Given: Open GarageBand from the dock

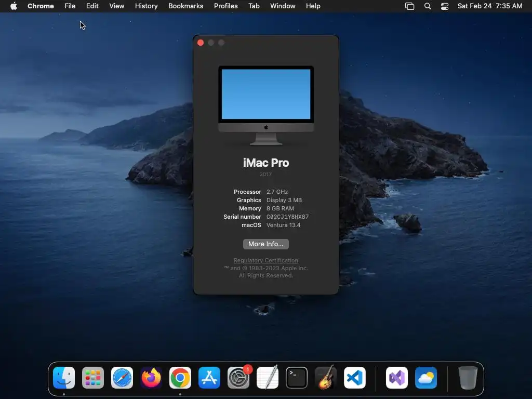Looking at the screenshot, I should click(x=326, y=378).
